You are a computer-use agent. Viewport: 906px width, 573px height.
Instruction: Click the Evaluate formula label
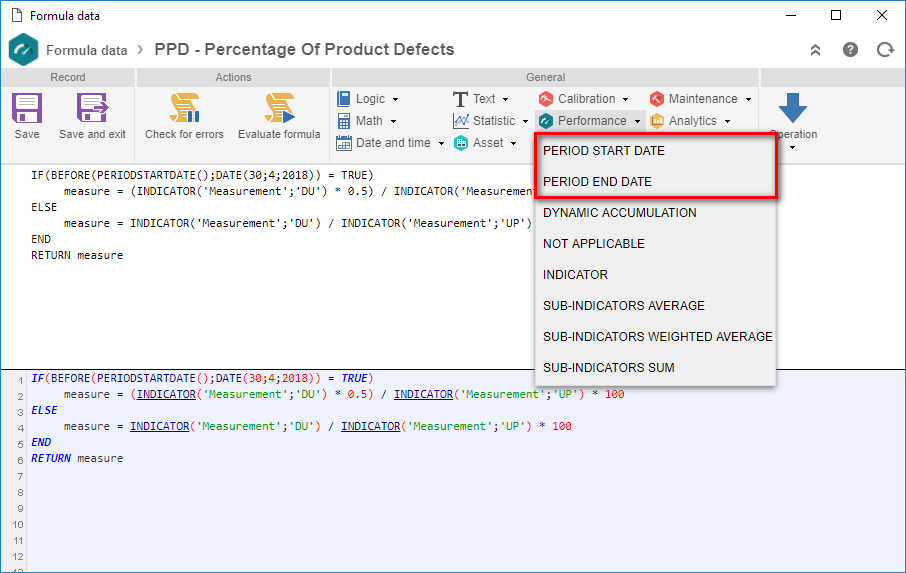[279, 134]
